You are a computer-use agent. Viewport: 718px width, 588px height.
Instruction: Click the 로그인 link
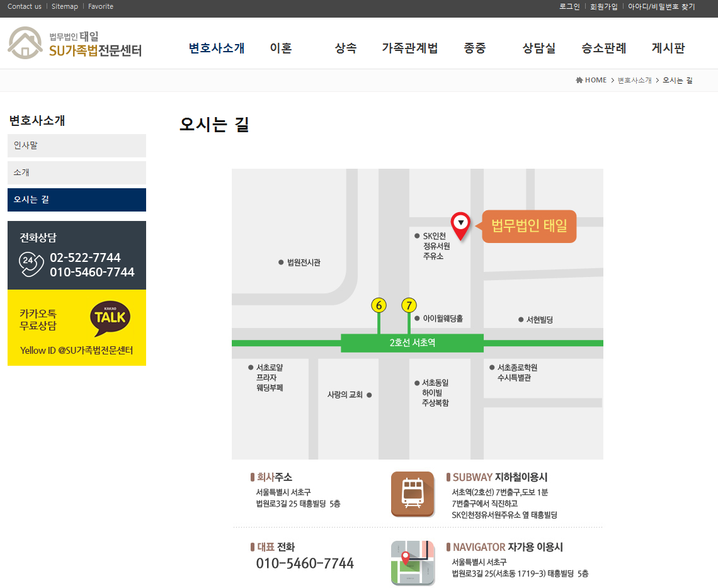(569, 6)
